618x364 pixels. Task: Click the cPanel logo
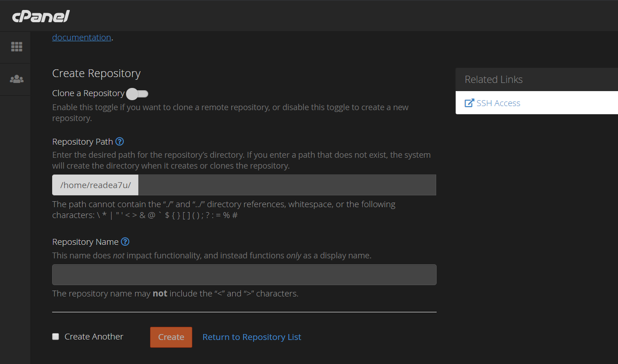[x=41, y=16]
